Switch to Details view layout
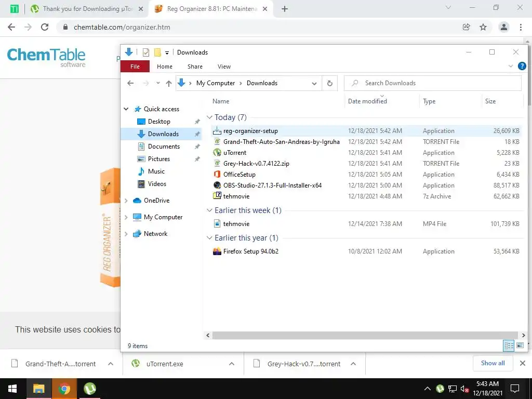This screenshot has width=532, height=399. [x=509, y=345]
